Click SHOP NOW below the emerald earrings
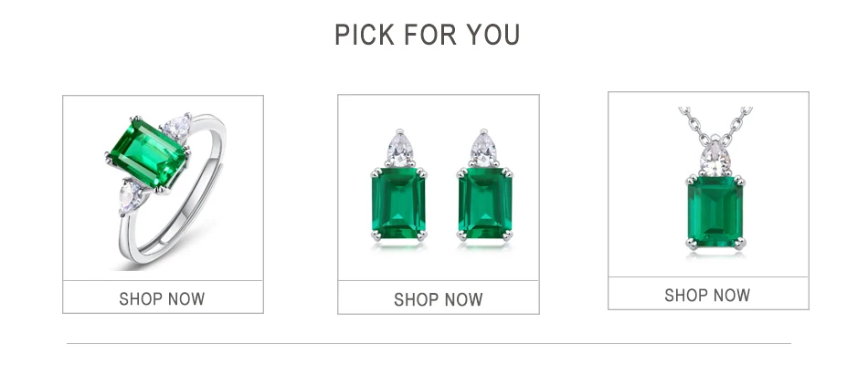The height and width of the screenshot is (365, 868). pyautogui.click(x=438, y=299)
